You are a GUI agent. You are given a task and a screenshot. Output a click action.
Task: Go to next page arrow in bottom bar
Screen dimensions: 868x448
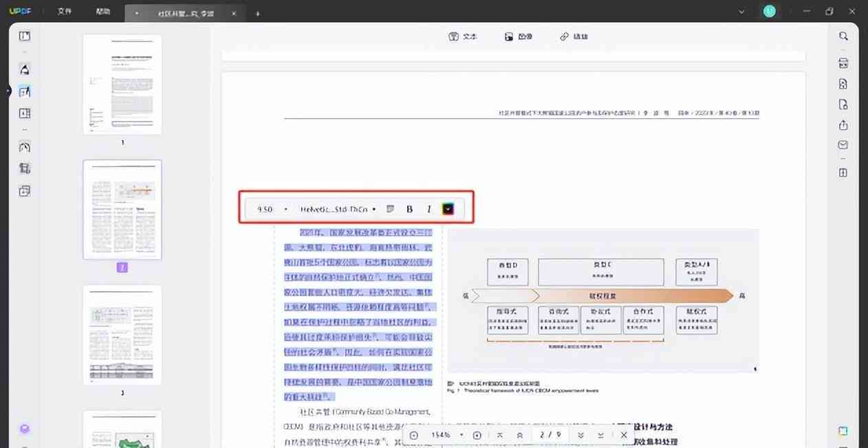[x=581, y=435]
